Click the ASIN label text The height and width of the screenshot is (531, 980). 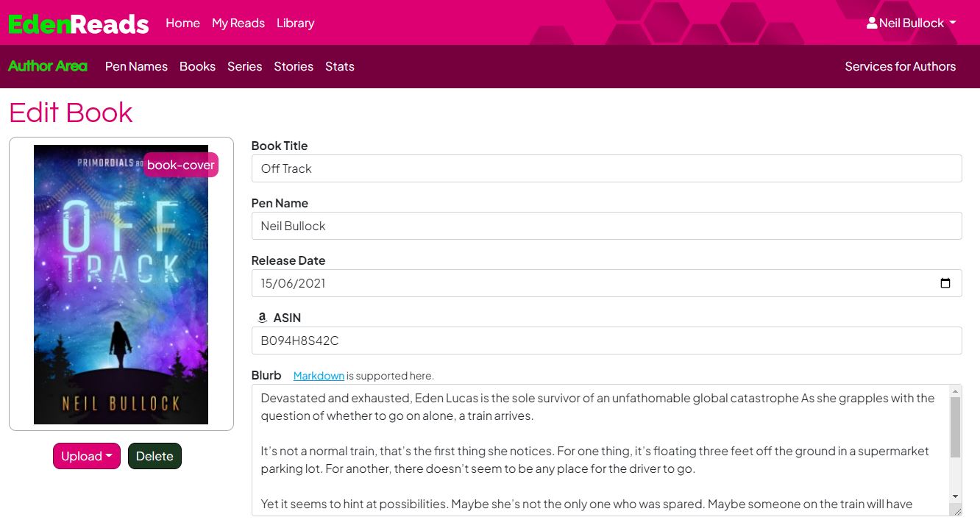pyautogui.click(x=287, y=318)
